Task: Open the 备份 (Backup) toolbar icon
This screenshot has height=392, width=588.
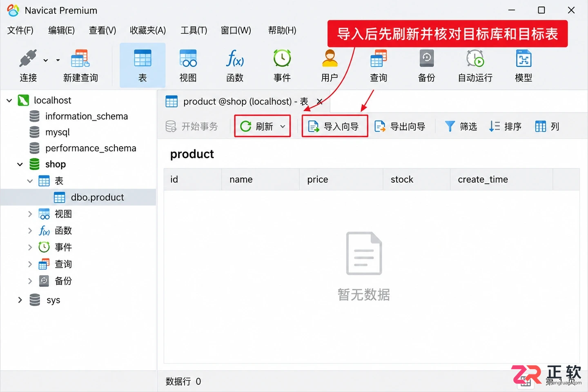Action: click(x=427, y=65)
